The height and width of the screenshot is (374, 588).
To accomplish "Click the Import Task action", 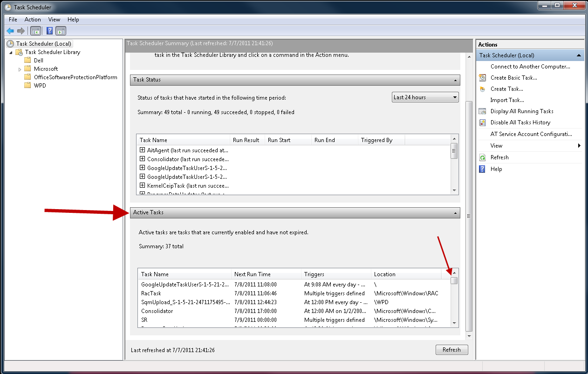I will 507,100.
